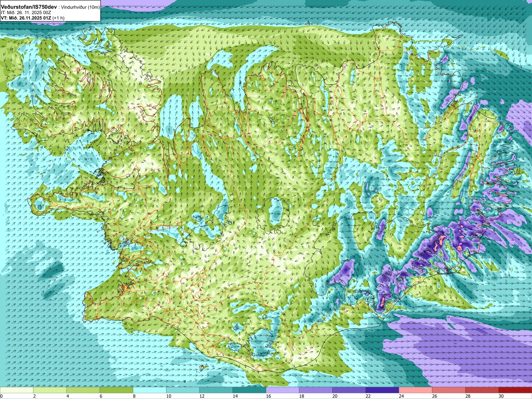This screenshot has height=399, width=532.
Task: Click the legend scale label '28'
Action: click(x=468, y=396)
